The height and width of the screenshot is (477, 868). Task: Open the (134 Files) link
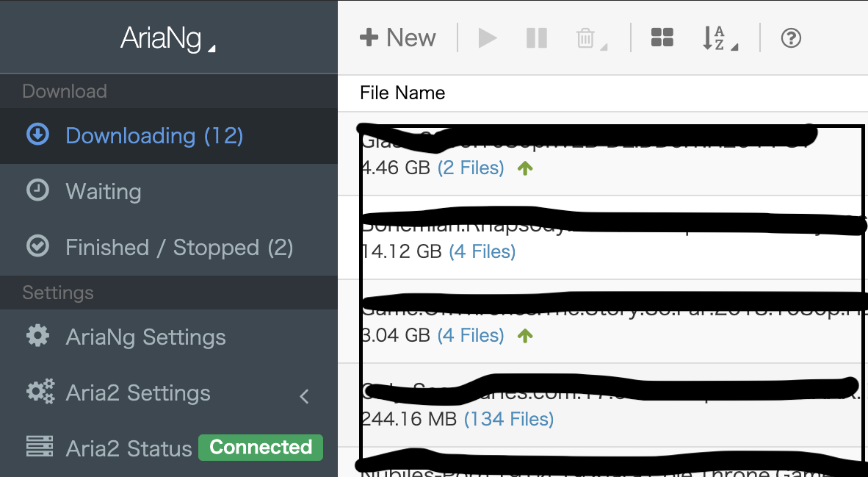point(508,419)
